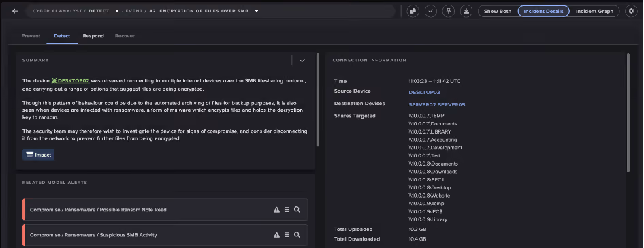Open the settings gear icon
644x248 pixels.
pyautogui.click(x=631, y=11)
